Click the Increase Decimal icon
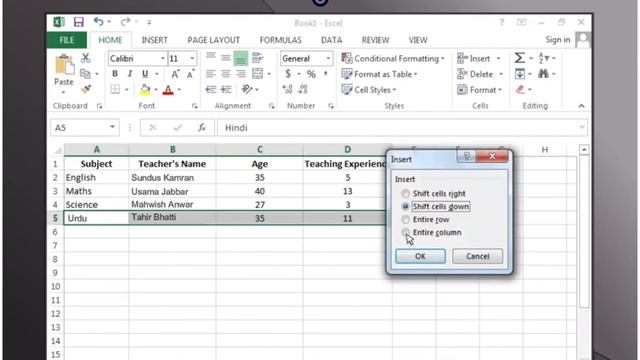Viewport: 640px width, 360px height. pos(287,89)
